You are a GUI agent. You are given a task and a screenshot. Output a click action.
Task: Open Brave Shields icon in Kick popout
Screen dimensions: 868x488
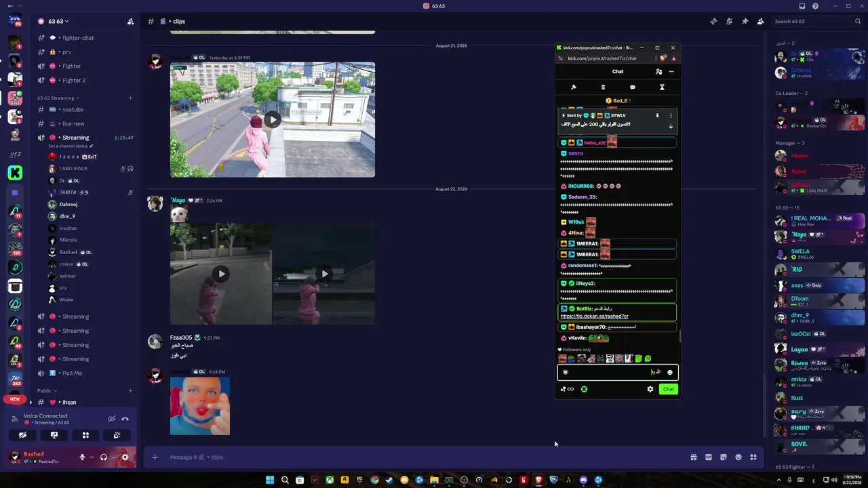coord(663,58)
